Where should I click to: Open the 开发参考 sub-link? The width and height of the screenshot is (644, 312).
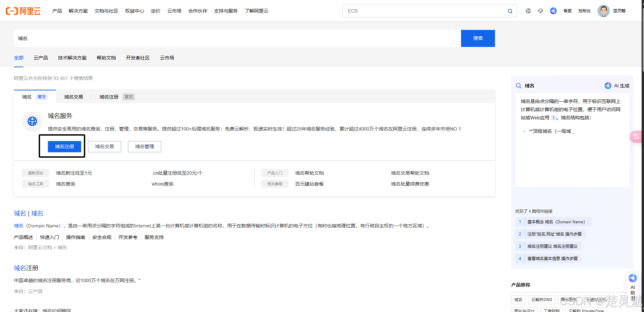pyautogui.click(x=128, y=237)
